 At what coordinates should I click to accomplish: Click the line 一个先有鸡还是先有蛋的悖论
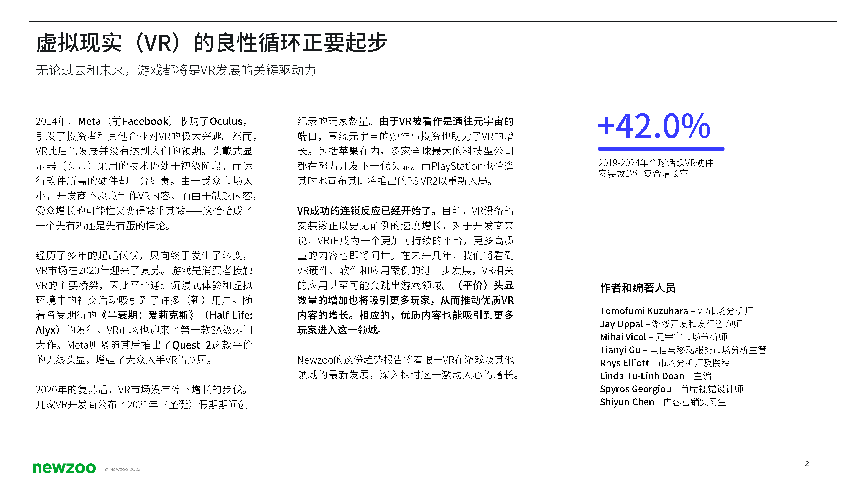(104, 226)
